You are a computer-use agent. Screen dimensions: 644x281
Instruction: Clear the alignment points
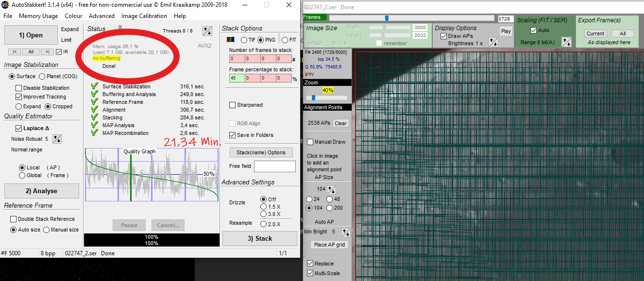pyautogui.click(x=341, y=123)
